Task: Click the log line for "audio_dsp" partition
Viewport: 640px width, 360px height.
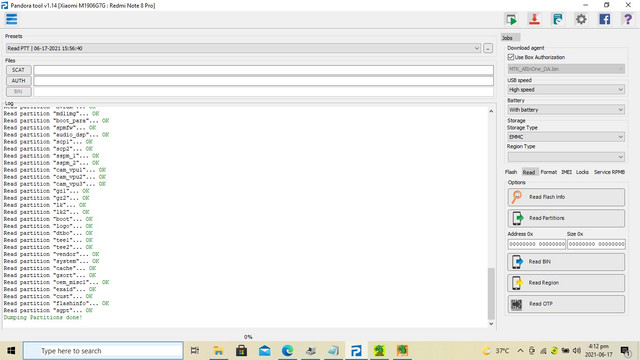Action: 56,135
